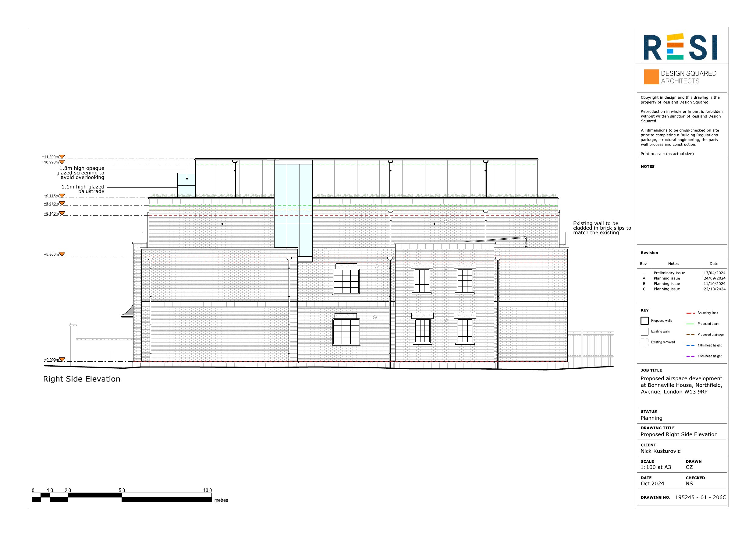Click the Existing removed dashed key symbol
This screenshot has height=534, width=756.
tap(644, 342)
